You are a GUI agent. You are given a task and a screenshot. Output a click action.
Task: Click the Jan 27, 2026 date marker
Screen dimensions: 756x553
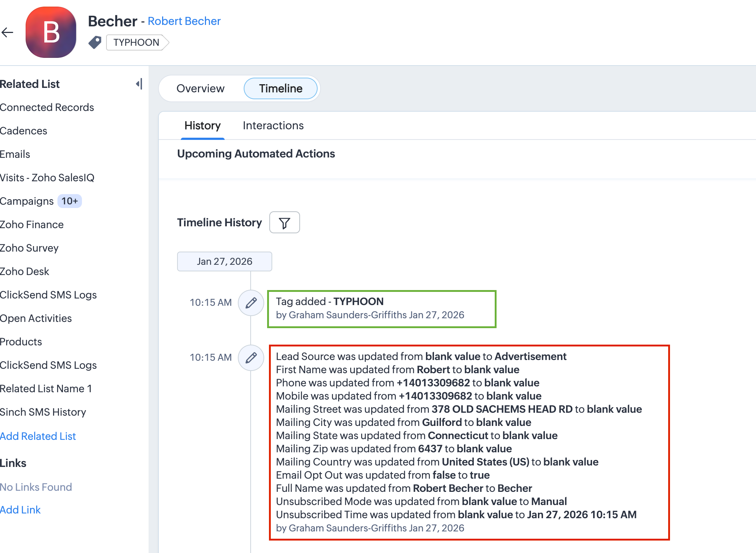(224, 261)
